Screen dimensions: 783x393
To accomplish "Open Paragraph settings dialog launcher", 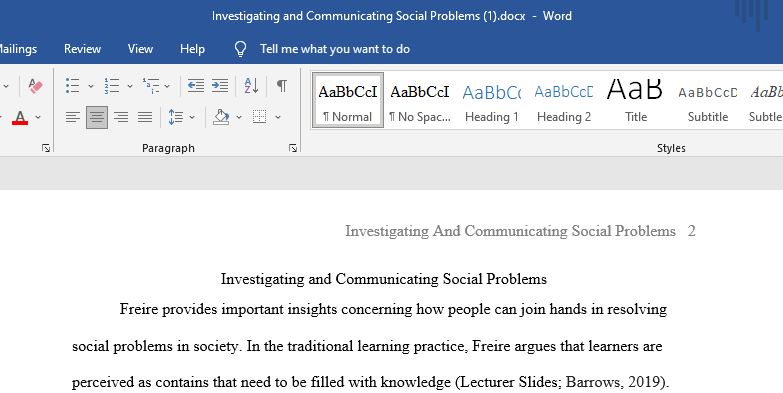I will pos(293,148).
